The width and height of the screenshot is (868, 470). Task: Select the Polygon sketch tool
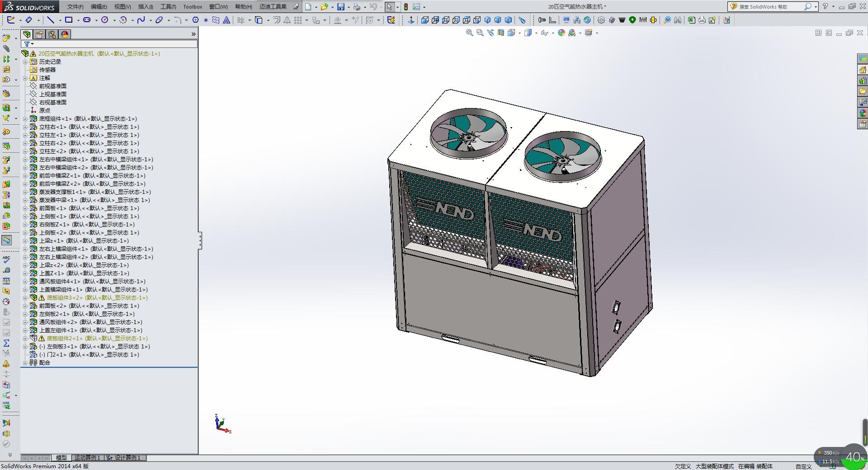(195, 20)
